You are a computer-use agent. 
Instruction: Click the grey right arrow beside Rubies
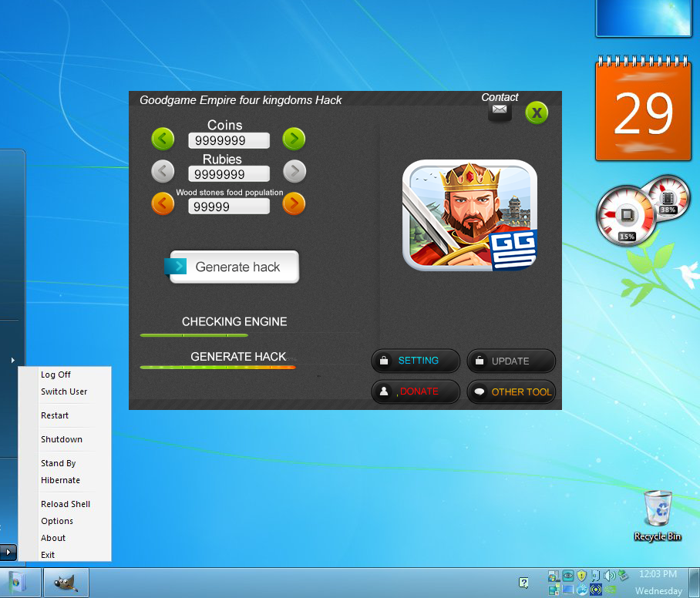point(294,171)
